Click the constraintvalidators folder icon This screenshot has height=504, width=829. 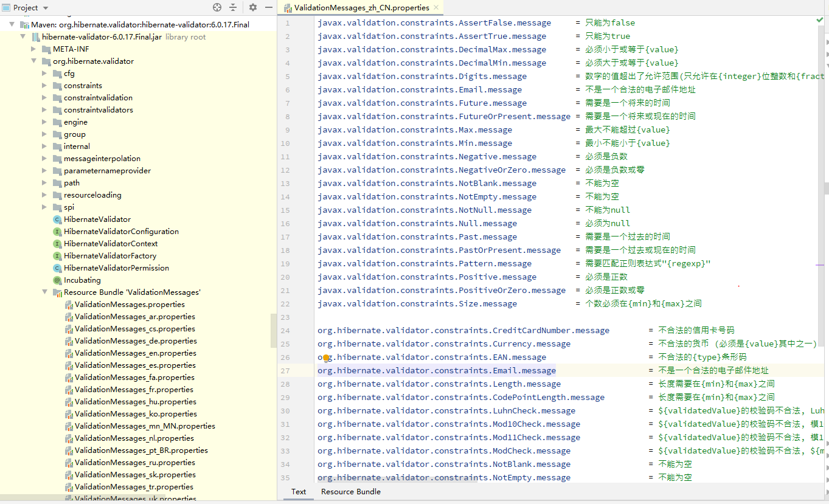(57, 110)
